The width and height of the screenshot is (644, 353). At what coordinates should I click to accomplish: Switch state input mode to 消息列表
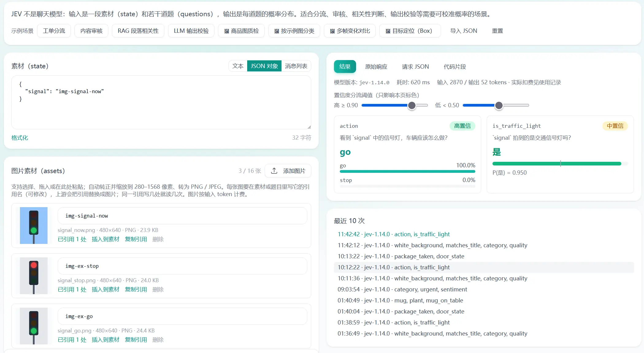[296, 66]
